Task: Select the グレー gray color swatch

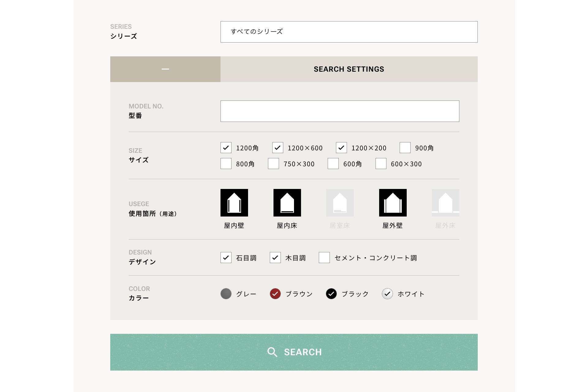Action: 226,294
